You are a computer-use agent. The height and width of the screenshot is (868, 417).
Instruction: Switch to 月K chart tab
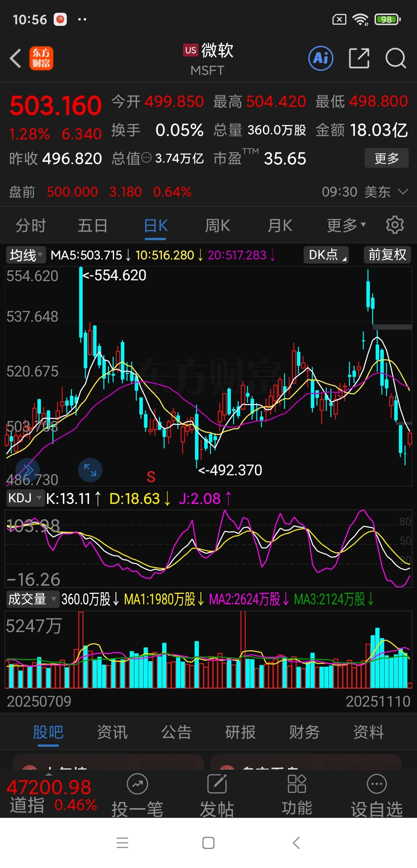280,225
